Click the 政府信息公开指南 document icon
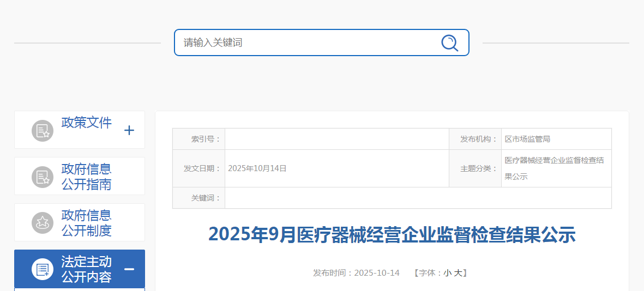 pyautogui.click(x=42, y=177)
